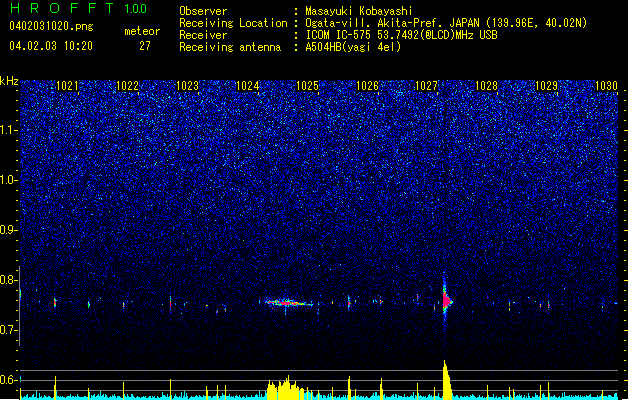Click the yellow intensity cluster below the 1024-1025 echo
Image resolution: width=629 pixels, height=400 pixels.
tap(288, 388)
